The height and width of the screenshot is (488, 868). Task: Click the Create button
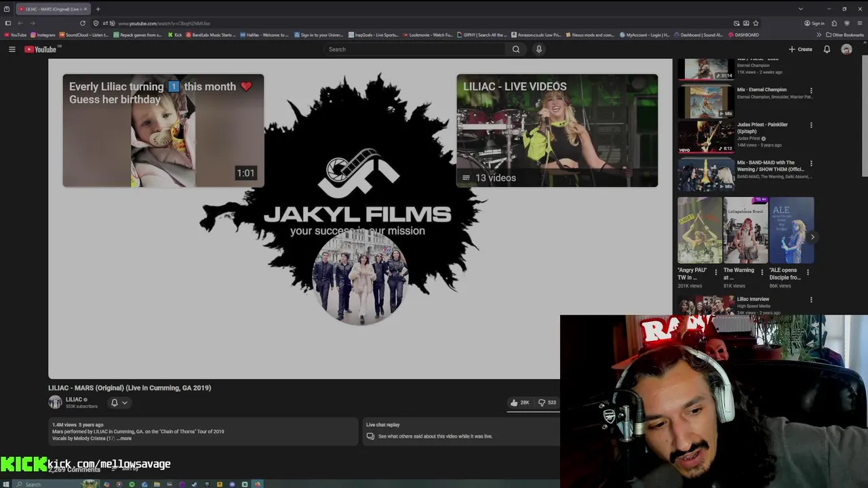point(800,49)
